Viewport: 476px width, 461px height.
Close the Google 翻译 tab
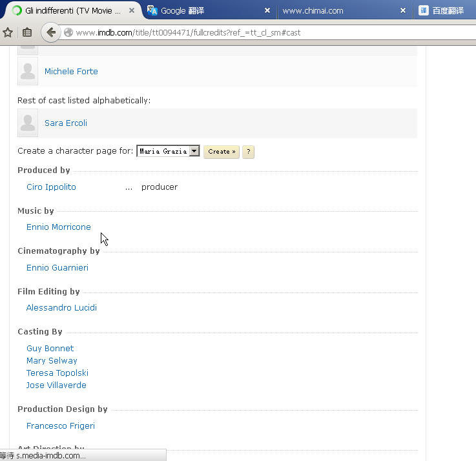click(x=267, y=10)
